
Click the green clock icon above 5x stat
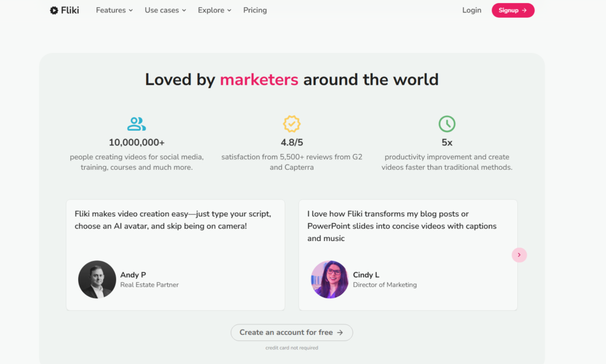pos(447,124)
